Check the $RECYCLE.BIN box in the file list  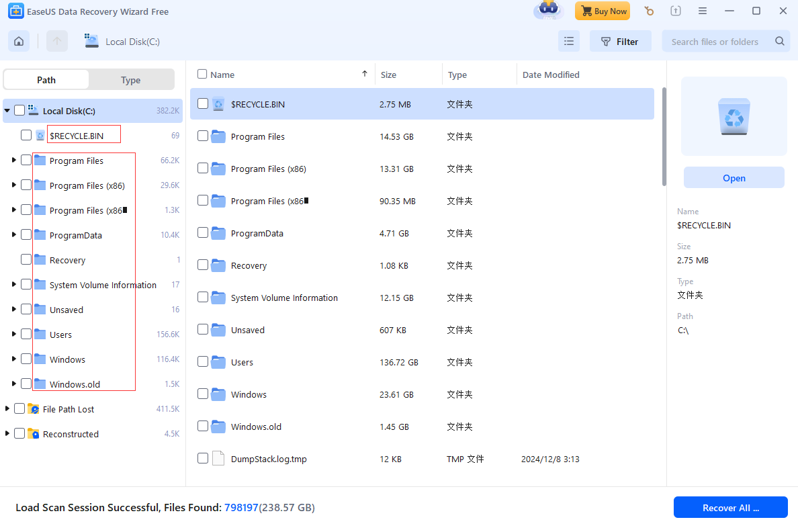click(203, 104)
